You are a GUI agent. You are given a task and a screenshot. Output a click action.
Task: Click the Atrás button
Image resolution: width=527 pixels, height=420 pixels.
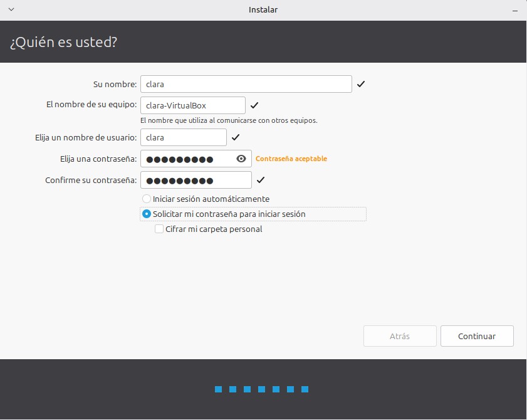[400, 336]
